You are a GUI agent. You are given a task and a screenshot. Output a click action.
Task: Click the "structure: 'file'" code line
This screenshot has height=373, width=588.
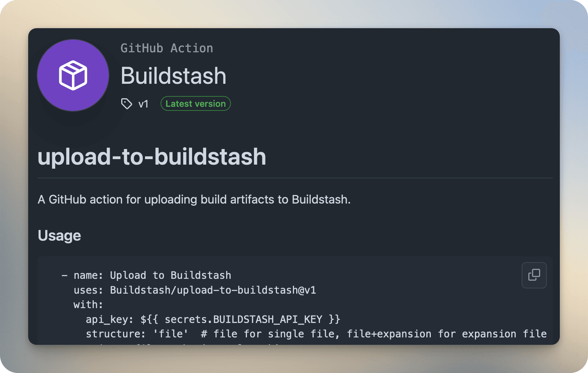pyautogui.click(x=316, y=334)
